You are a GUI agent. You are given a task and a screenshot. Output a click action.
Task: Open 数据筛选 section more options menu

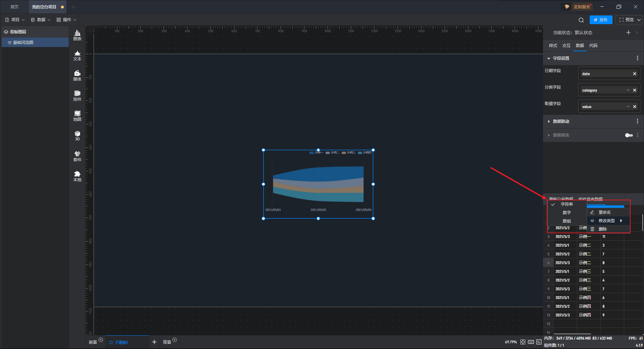pyautogui.click(x=637, y=135)
